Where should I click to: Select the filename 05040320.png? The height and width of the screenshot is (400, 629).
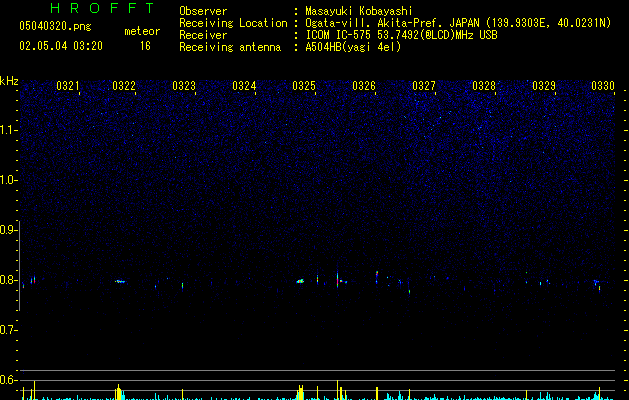[x=55, y=27]
